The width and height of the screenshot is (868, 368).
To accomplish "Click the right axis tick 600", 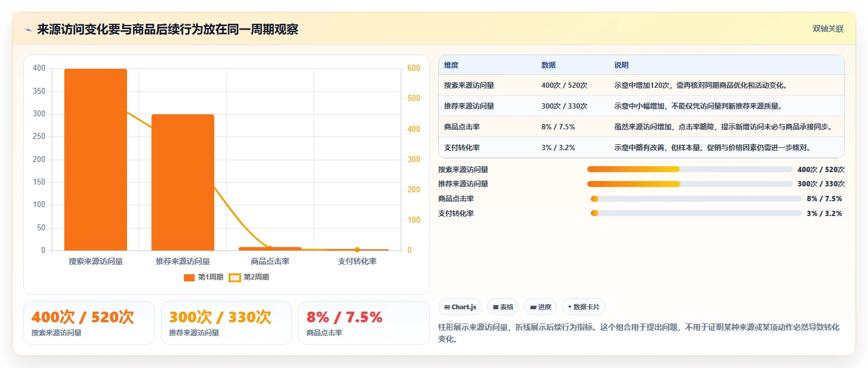I will [414, 68].
